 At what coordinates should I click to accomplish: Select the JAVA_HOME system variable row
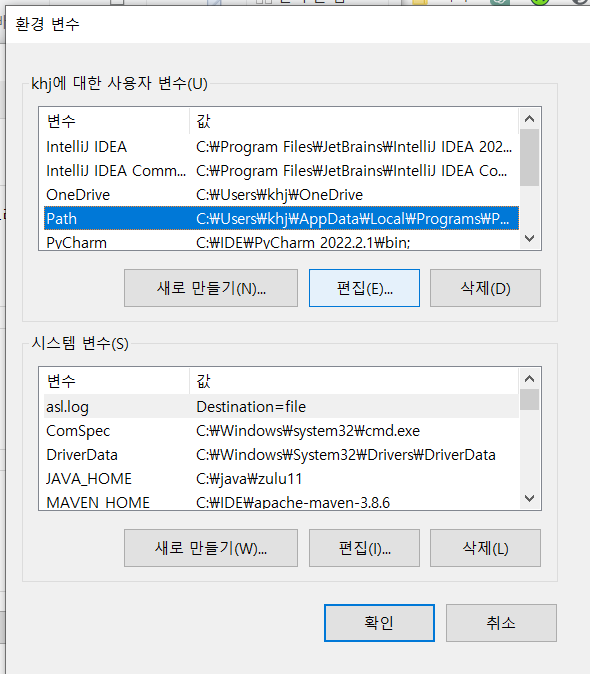pos(281,479)
